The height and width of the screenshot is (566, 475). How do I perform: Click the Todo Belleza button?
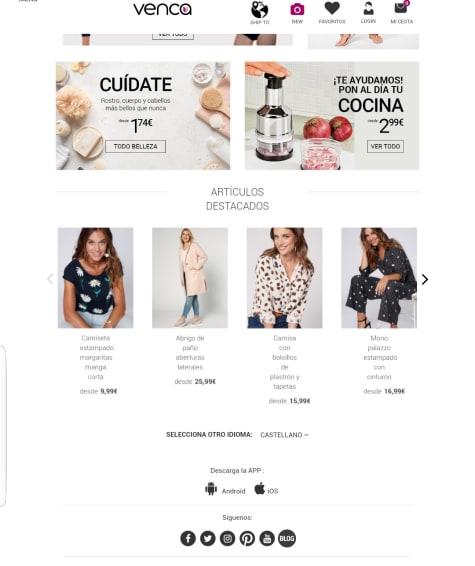(135, 147)
